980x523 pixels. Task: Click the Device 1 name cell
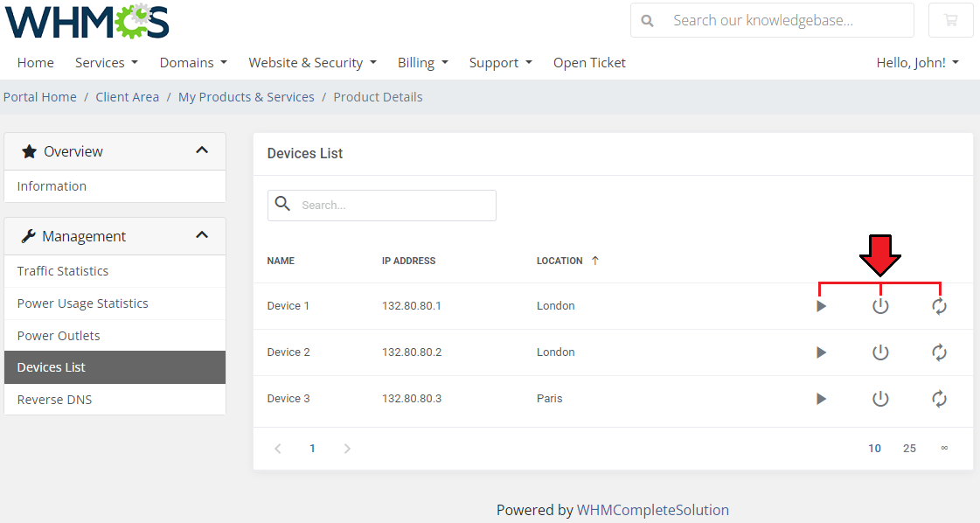[x=288, y=306]
